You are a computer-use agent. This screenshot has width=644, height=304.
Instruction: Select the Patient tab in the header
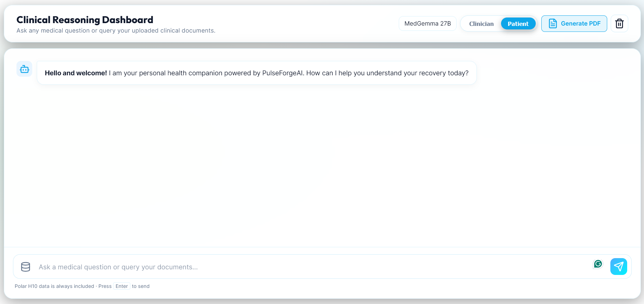(x=518, y=23)
